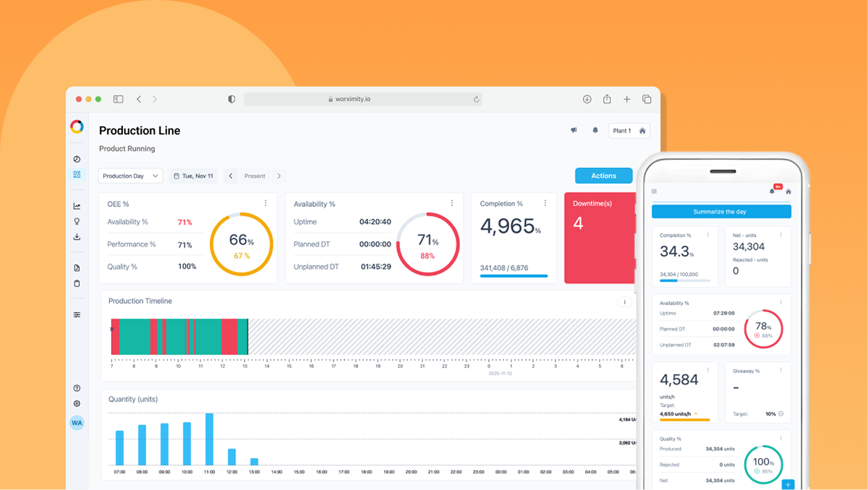
Task: Open the help question mark icon
Action: click(x=77, y=389)
